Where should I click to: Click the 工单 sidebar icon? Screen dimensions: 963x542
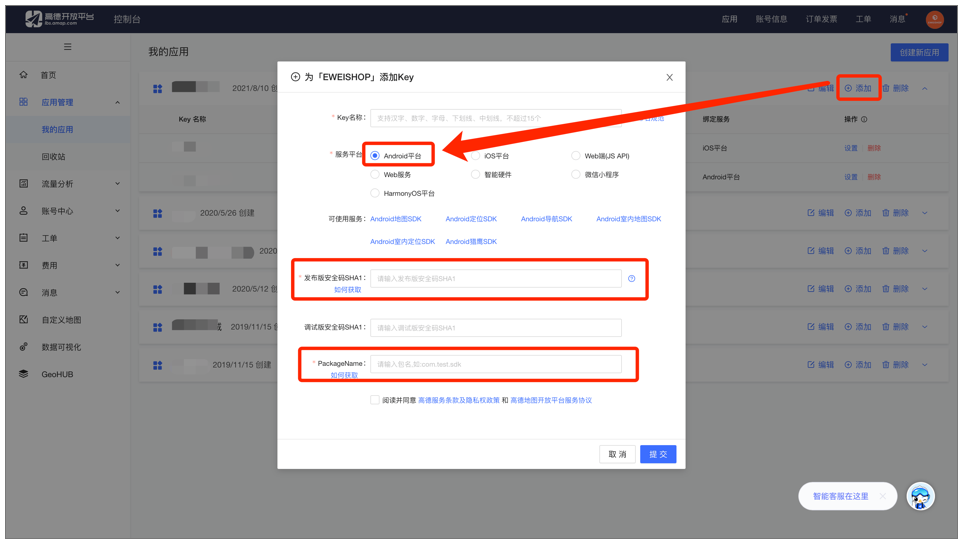tap(23, 238)
